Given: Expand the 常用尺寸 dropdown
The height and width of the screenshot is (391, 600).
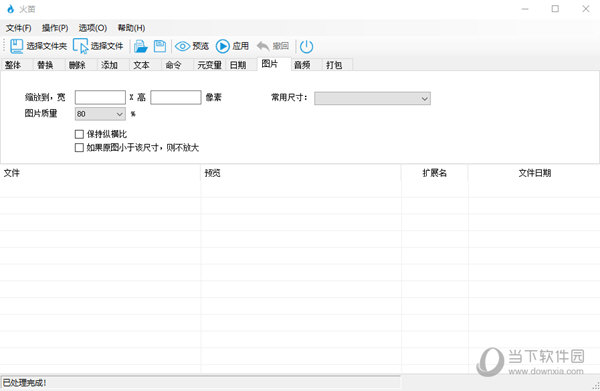Looking at the screenshot, I should [x=372, y=98].
